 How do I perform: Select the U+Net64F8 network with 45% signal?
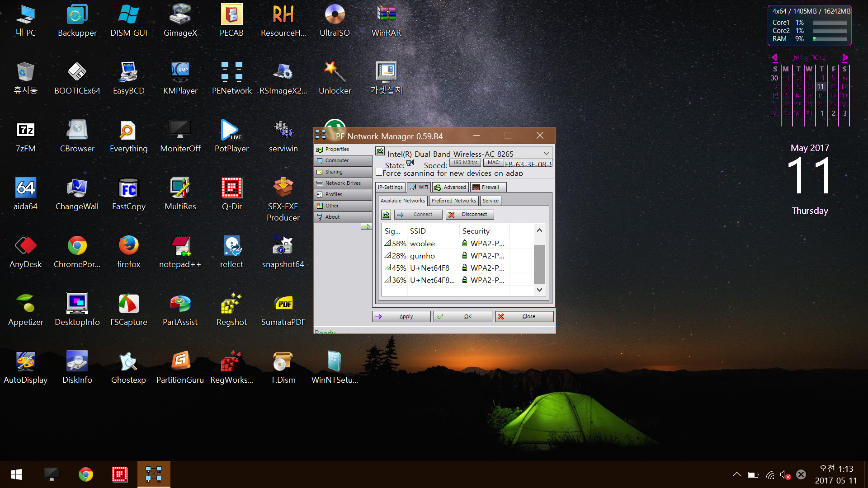pos(458,268)
